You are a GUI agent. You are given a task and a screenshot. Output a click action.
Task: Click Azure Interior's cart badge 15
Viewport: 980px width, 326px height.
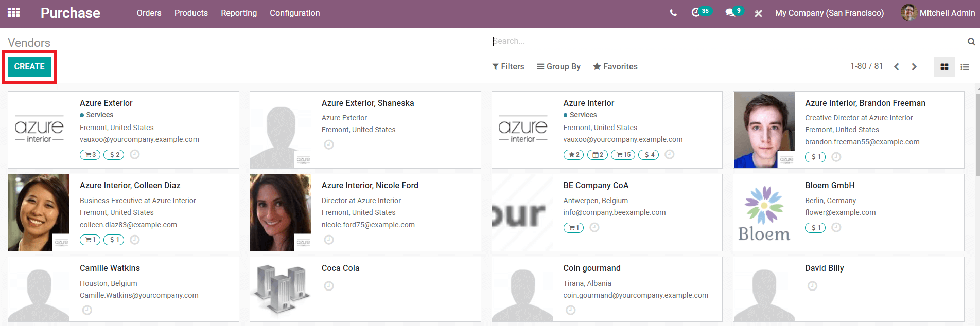pyautogui.click(x=623, y=155)
